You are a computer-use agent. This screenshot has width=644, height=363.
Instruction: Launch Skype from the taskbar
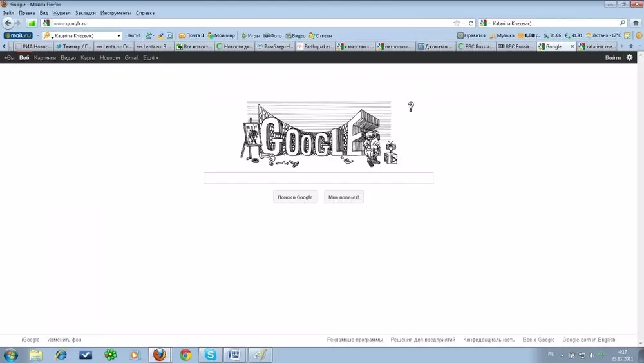coord(210,355)
